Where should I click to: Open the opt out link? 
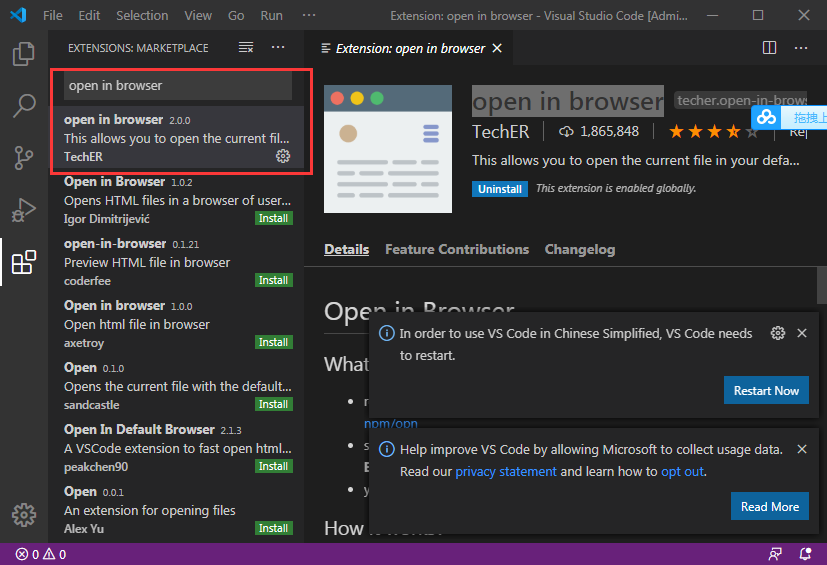(x=682, y=471)
